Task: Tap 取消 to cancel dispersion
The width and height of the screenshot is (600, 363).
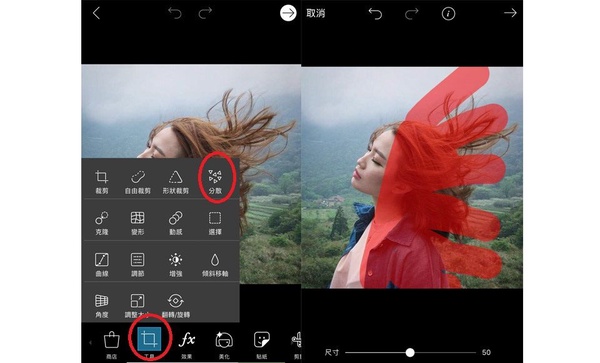Action: (x=316, y=13)
